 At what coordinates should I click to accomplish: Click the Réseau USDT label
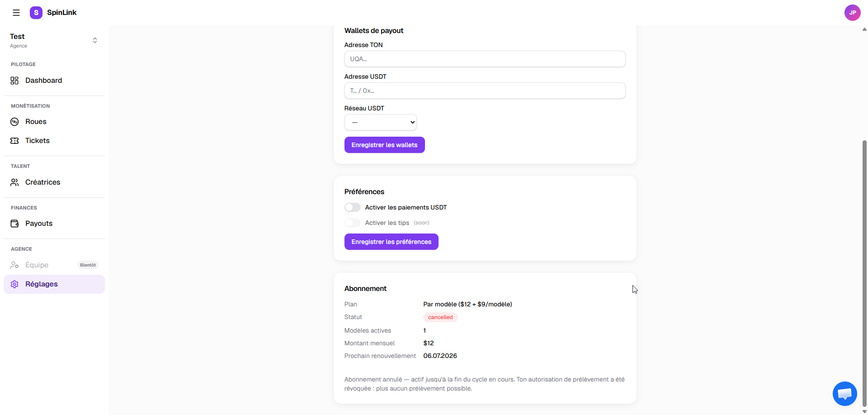(364, 108)
